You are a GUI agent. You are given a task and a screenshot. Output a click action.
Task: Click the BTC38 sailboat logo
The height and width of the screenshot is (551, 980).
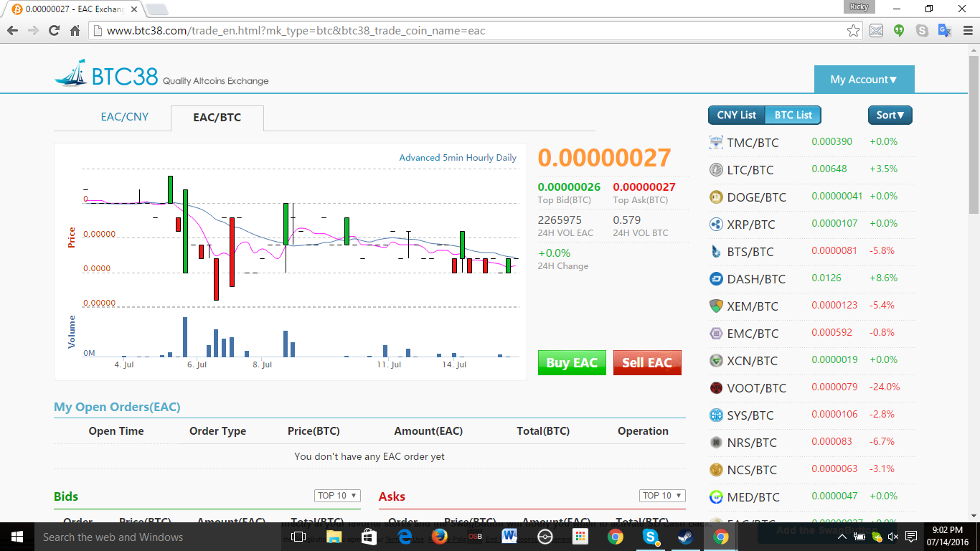pos(71,73)
